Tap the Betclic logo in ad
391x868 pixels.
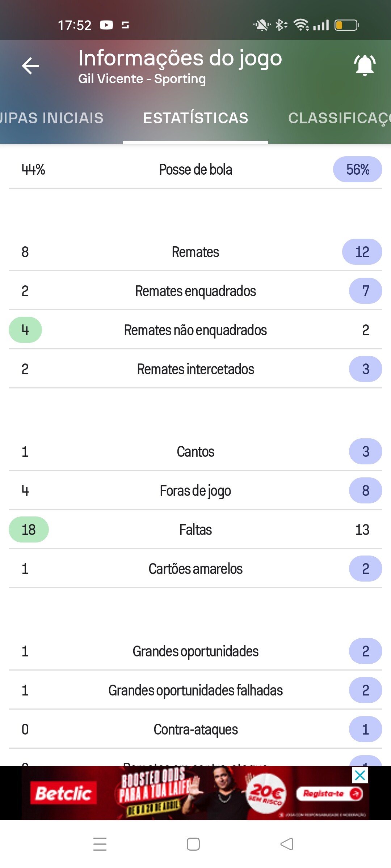63,793
